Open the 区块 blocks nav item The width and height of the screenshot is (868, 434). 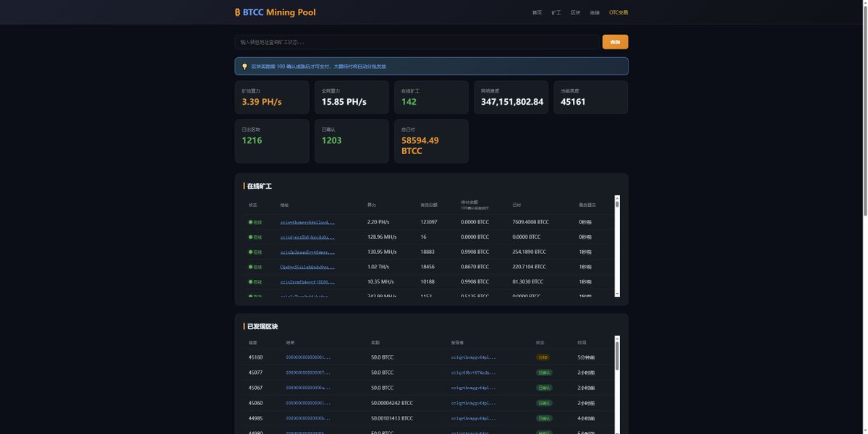[x=576, y=12]
